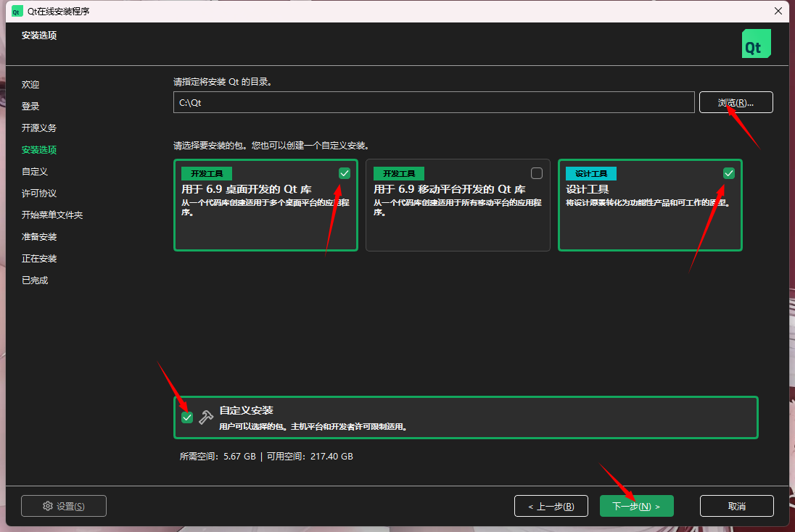This screenshot has width=795, height=532.
Task: Close the Qt installer window
Action: point(778,11)
